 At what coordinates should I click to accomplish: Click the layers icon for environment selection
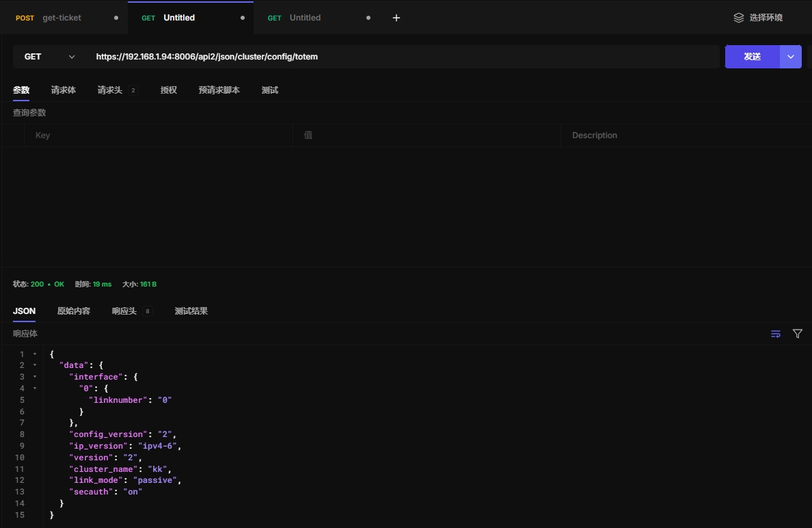point(738,18)
